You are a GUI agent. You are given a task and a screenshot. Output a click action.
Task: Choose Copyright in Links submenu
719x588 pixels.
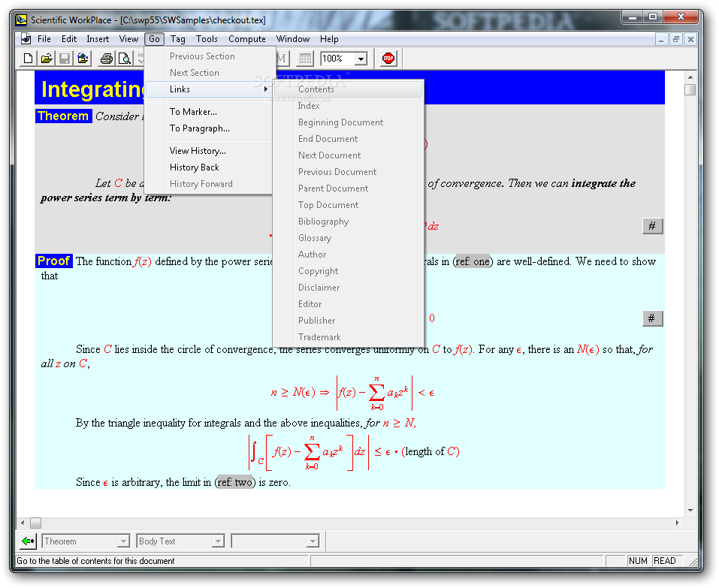coord(348,270)
